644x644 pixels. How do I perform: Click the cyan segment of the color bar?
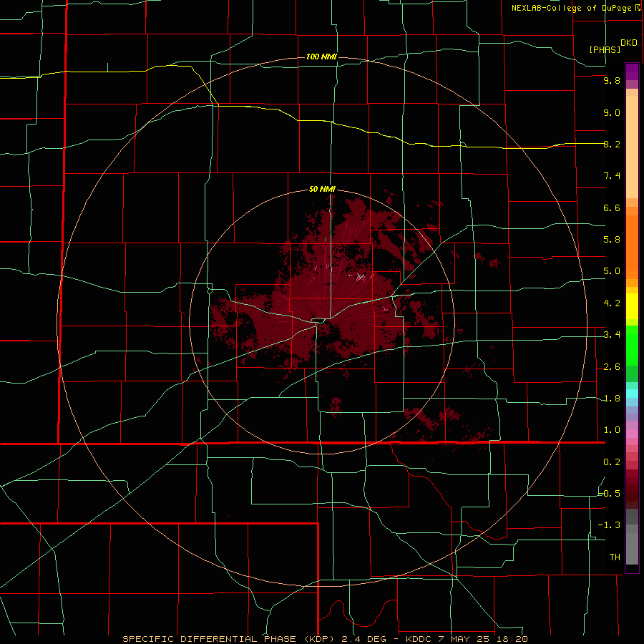632,394
